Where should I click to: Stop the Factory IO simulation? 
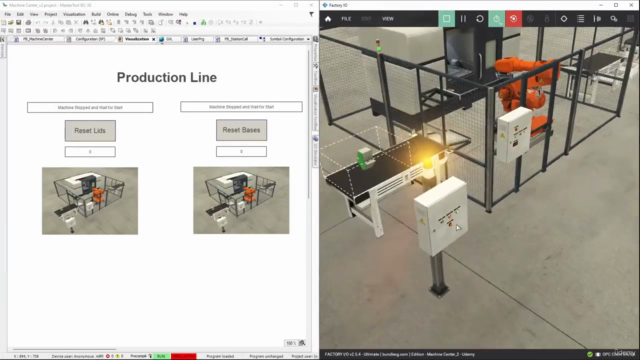tap(447, 19)
